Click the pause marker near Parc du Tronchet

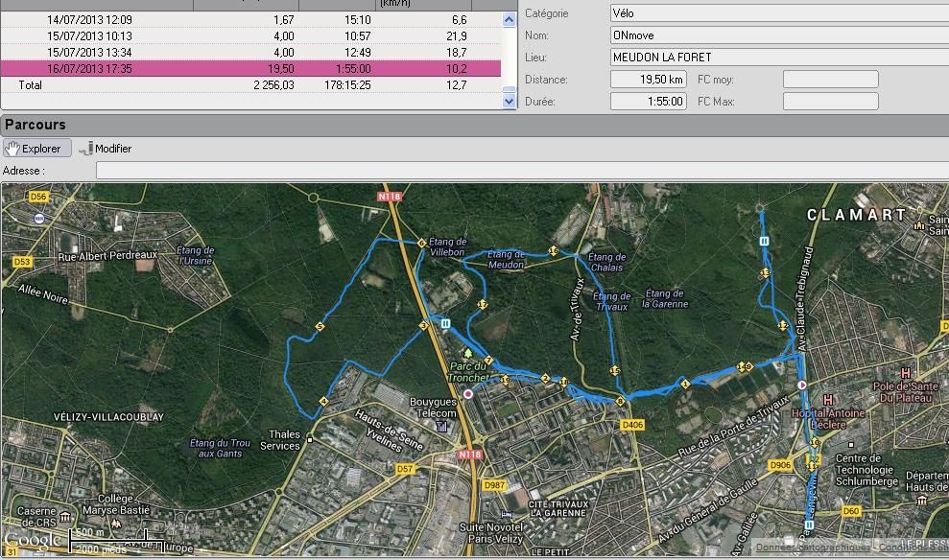click(x=445, y=325)
